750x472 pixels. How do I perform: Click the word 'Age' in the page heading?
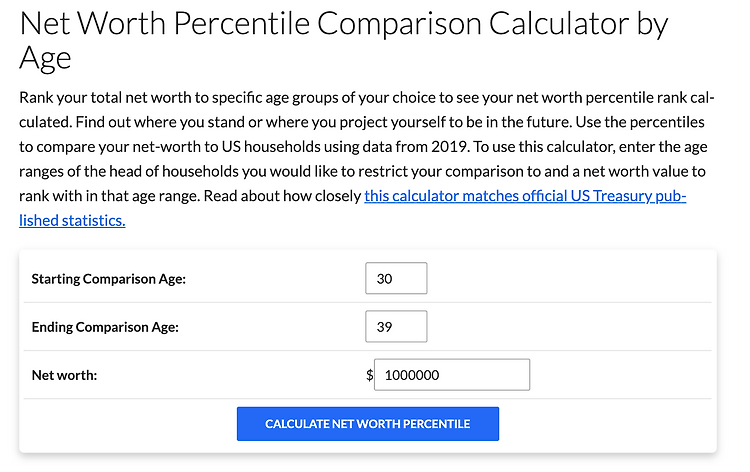pos(45,58)
